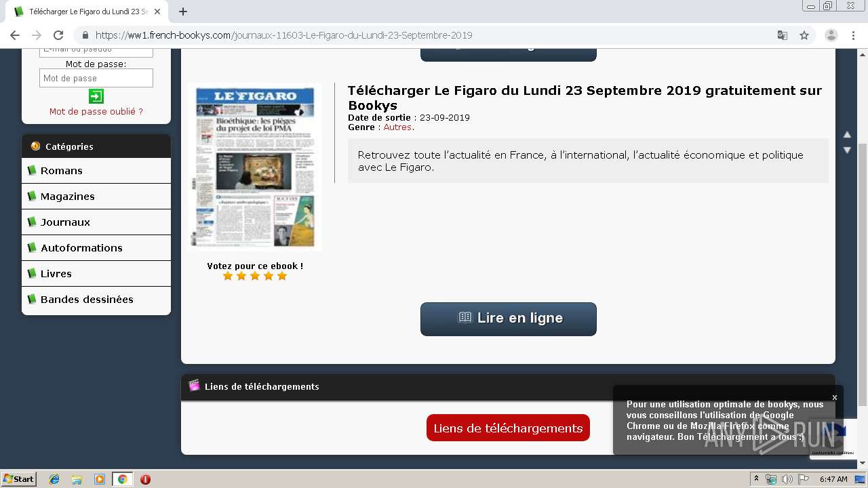Click red Opera icon in taskbar
The height and width of the screenshot is (488, 868).
(x=145, y=479)
